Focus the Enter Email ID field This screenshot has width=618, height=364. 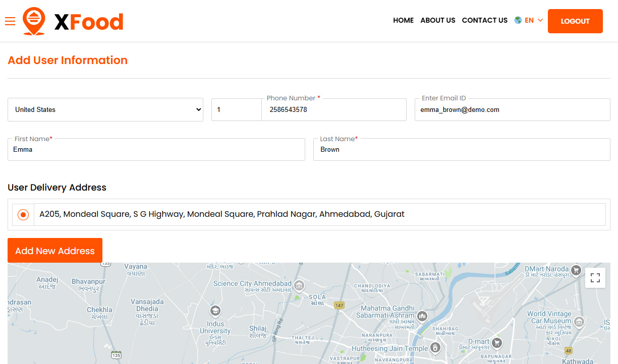point(512,110)
